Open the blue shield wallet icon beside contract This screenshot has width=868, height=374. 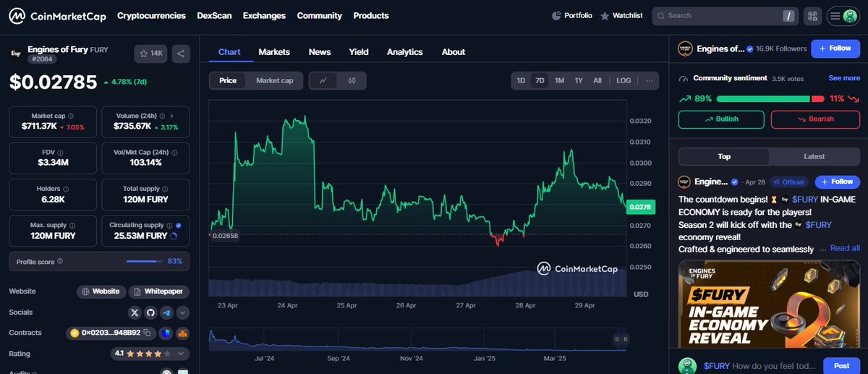click(x=165, y=333)
